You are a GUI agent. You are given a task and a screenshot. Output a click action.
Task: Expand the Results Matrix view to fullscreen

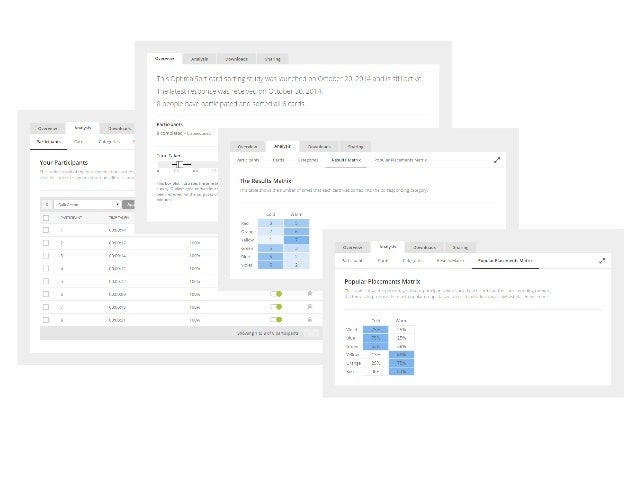pos(497,160)
